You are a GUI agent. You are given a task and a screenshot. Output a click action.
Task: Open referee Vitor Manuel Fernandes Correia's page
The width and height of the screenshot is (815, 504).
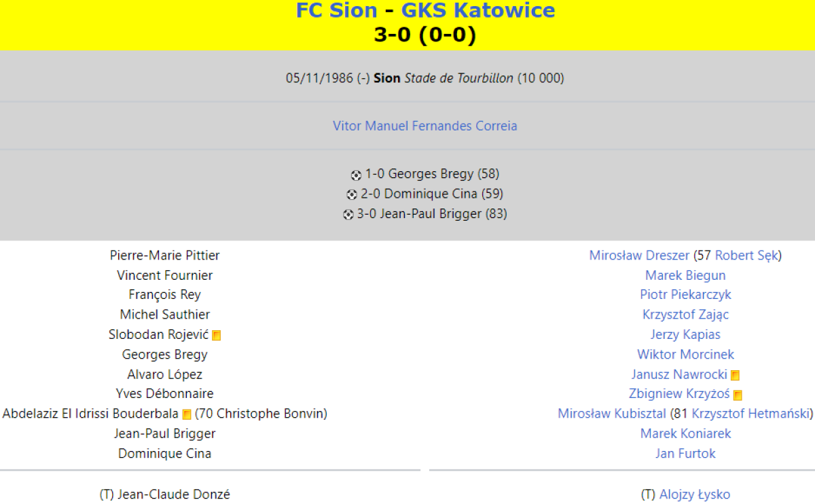point(424,126)
